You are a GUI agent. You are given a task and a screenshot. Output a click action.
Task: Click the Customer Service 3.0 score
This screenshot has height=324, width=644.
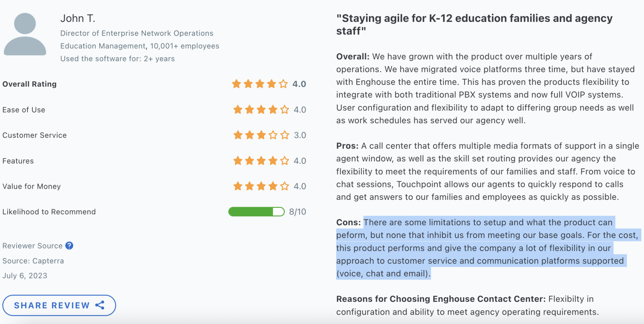pos(300,135)
